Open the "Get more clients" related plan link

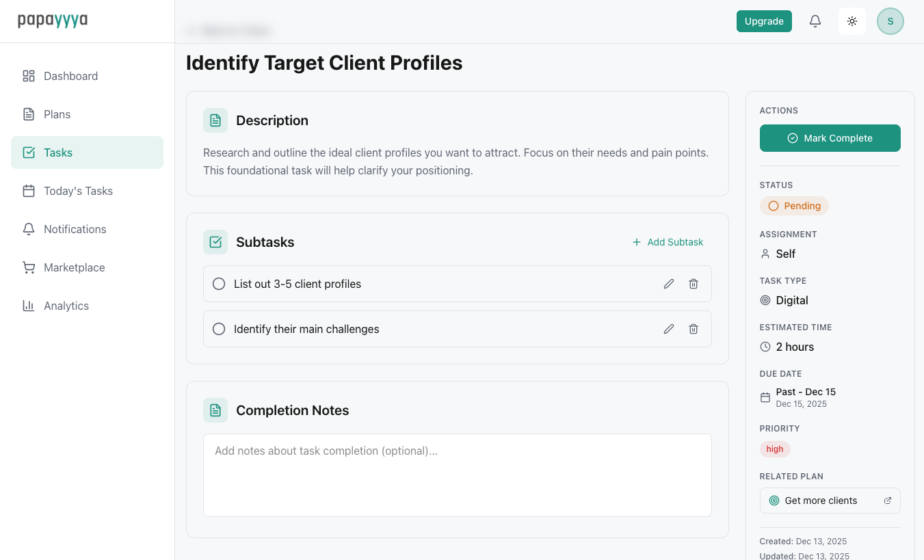[830, 501]
